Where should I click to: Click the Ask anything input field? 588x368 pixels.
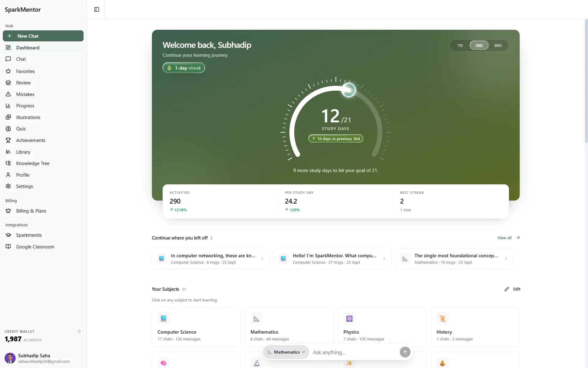tap(354, 352)
